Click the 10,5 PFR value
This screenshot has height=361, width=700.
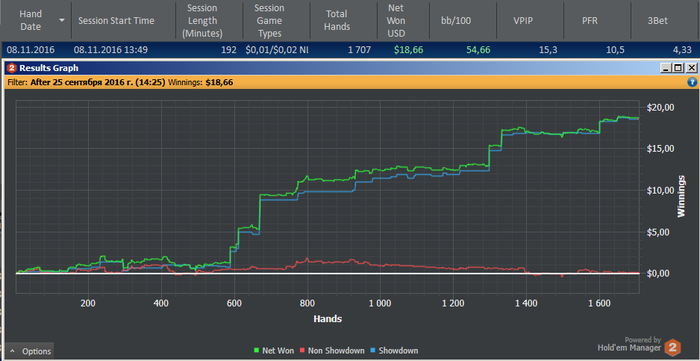[x=616, y=50]
